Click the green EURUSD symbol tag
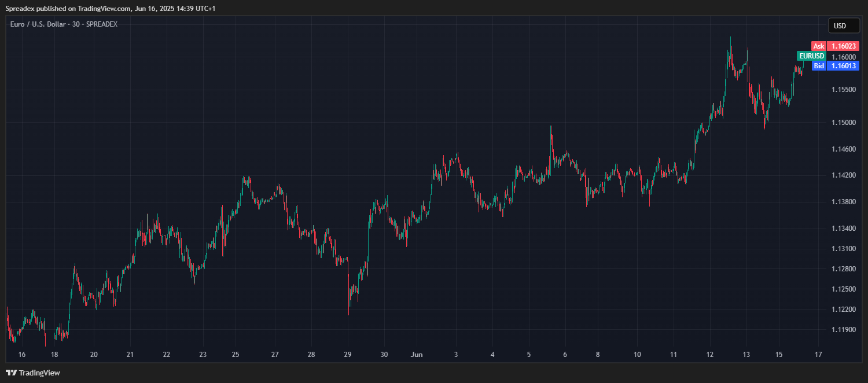This screenshot has height=383, width=868. [x=811, y=56]
